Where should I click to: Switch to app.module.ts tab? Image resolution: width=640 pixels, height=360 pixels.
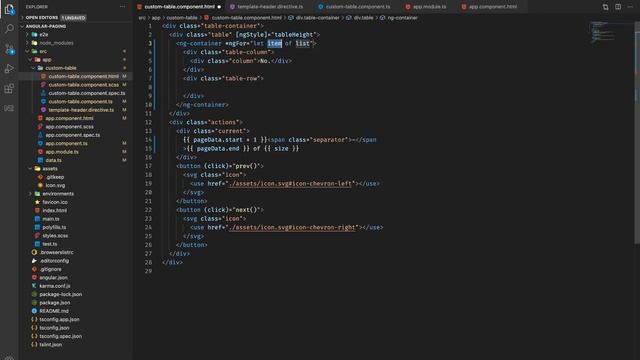[x=429, y=7]
